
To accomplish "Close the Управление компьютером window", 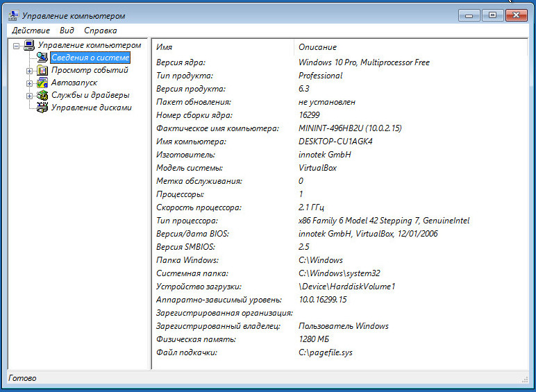I will click(x=516, y=15).
